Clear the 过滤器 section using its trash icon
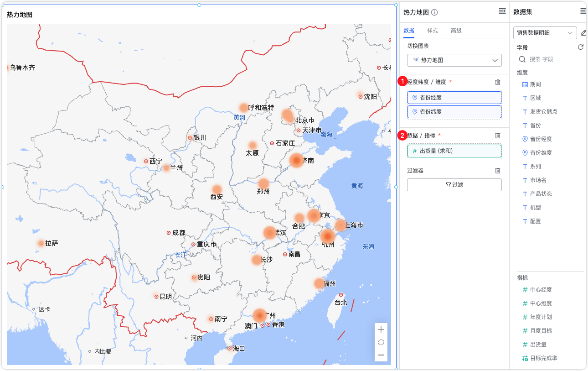Screen dimensions: 588x371 pos(497,170)
